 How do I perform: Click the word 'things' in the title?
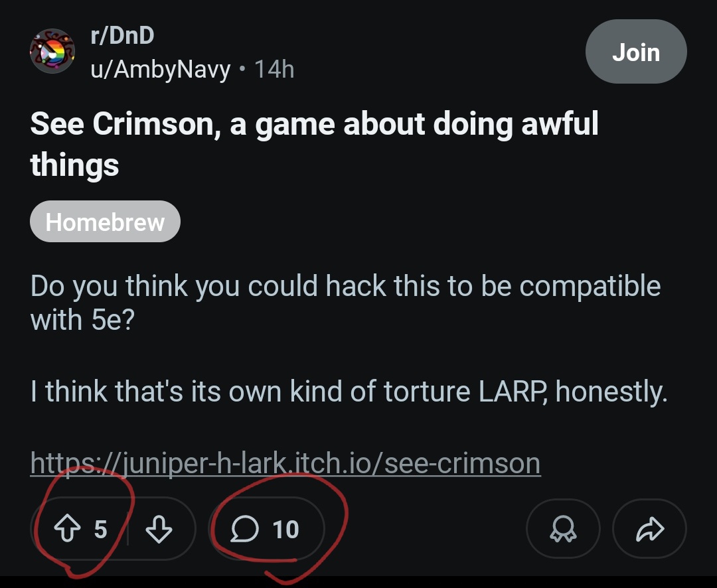pos(74,164)
